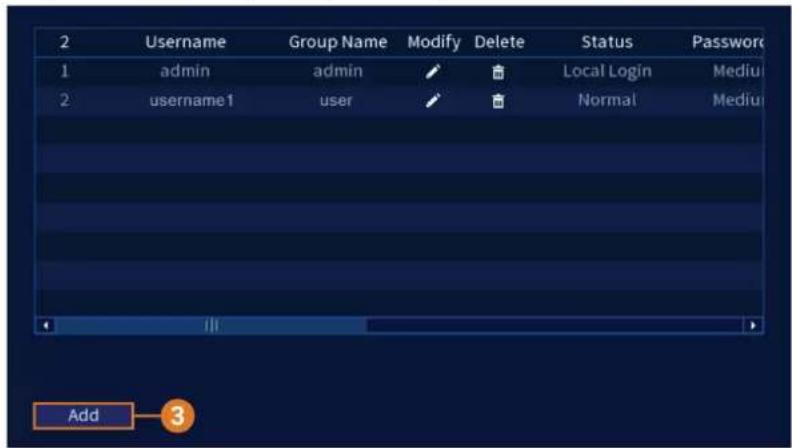Click the left scroll arrow of horizontal scrollbar
This screenshot has height=448, width=792.
tap(45, 325)
